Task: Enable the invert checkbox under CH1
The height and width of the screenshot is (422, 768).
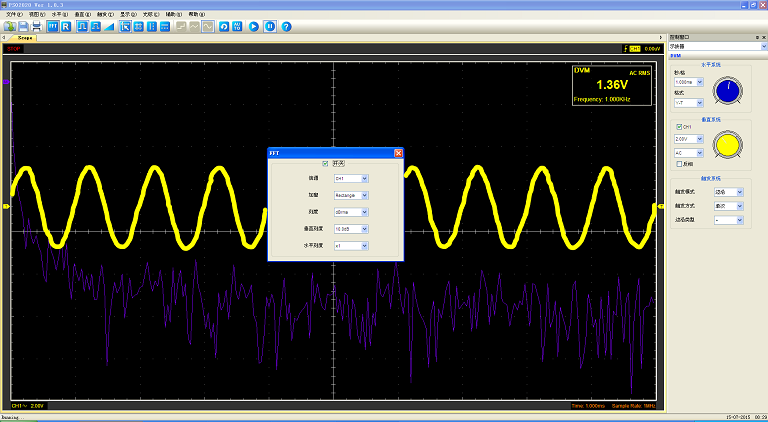Action: (679, 163)
